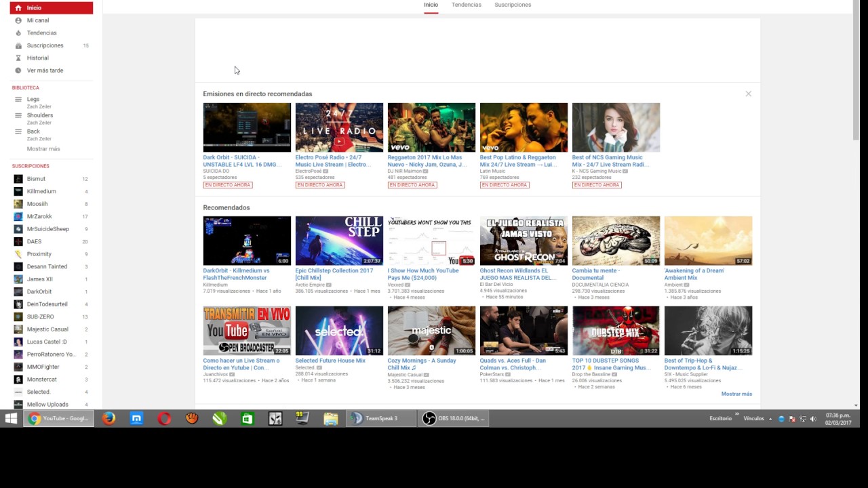Play the Dark Orbit SUICIDA live thumbnail

(247, 127)
